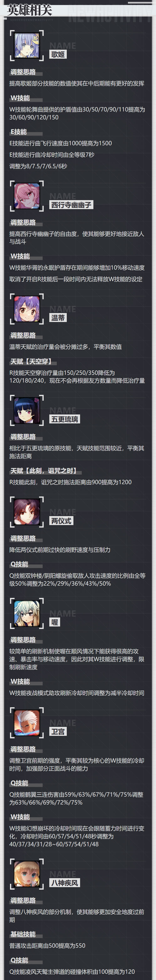Select the 五更琉璃 name label
Screen dimensions: 156x980
(x=64, y=419)
